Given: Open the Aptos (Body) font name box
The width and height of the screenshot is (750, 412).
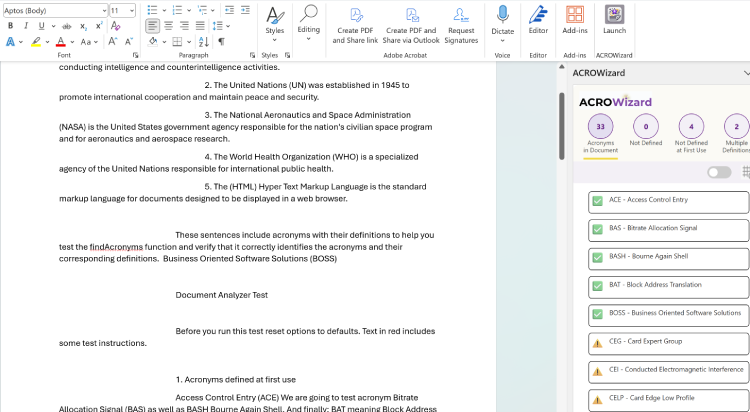Looking at the screenshot, I should coord(56,11).
